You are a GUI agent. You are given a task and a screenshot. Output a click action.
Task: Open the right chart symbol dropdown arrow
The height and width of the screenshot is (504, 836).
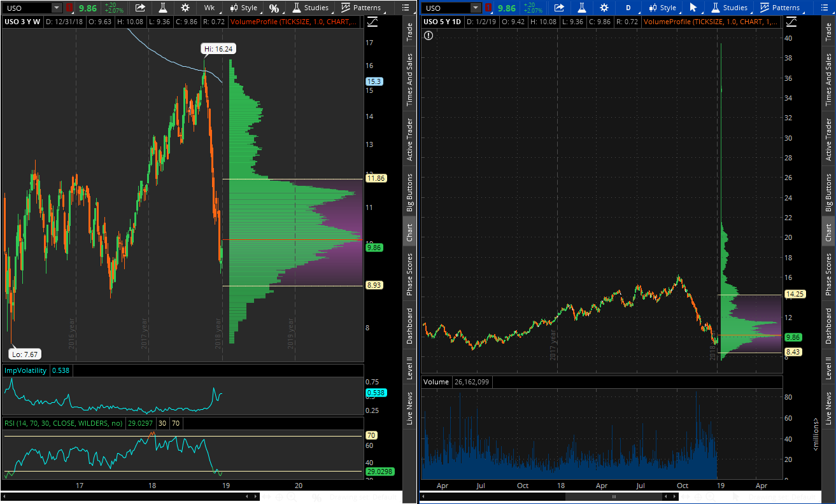(x=476, y=8)
